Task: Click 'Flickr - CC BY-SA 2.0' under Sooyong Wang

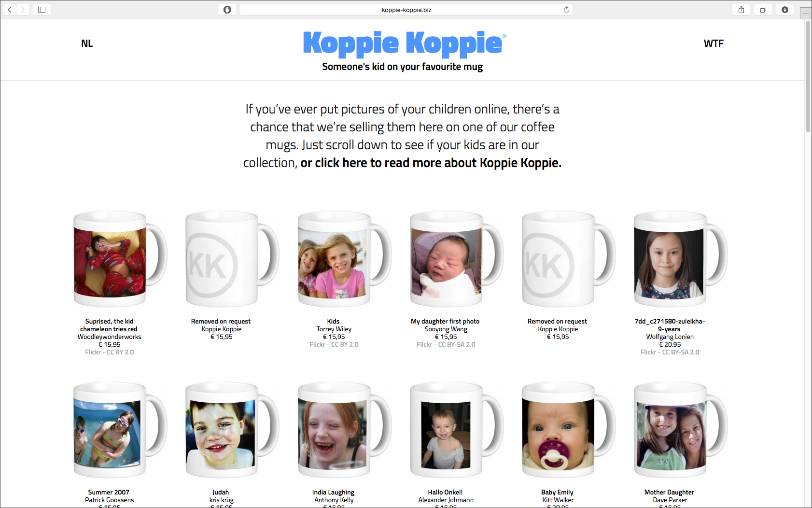Action: (x=446, y=344)
